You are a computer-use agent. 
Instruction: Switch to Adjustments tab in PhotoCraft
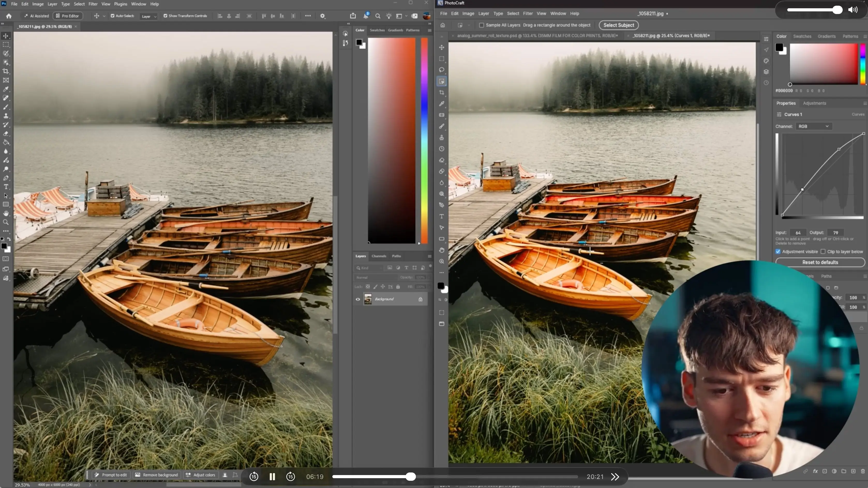click(814, 103)
